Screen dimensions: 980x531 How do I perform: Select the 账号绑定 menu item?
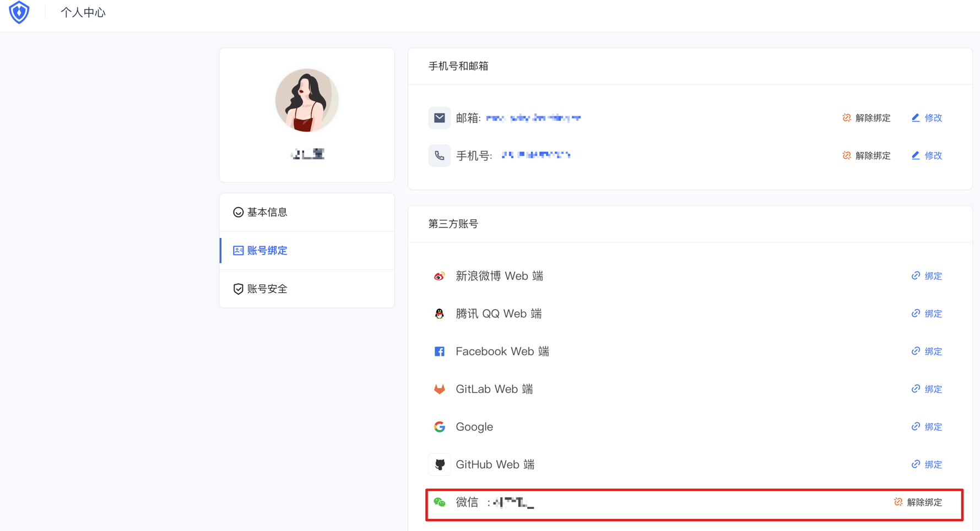(267, 251)
